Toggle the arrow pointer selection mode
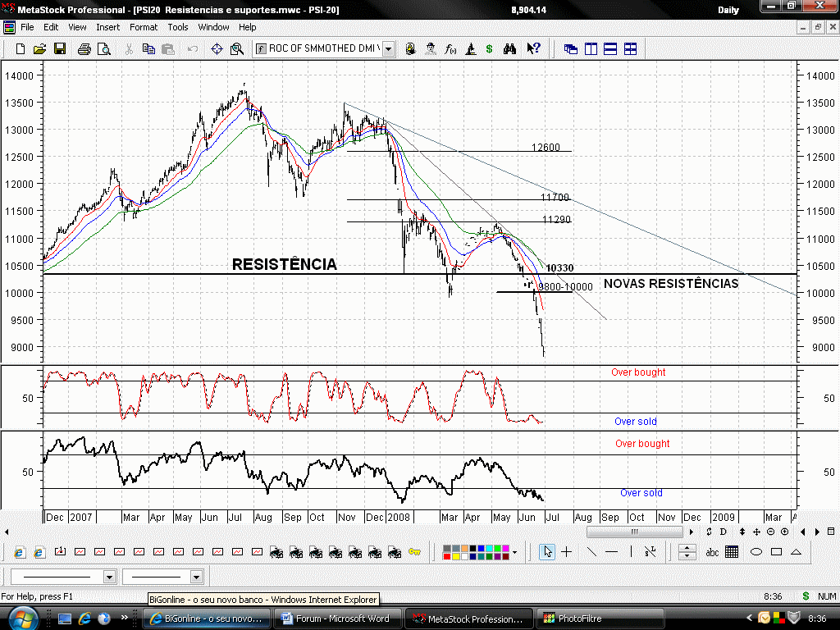 pyautogui.click(x=547, y=551)
